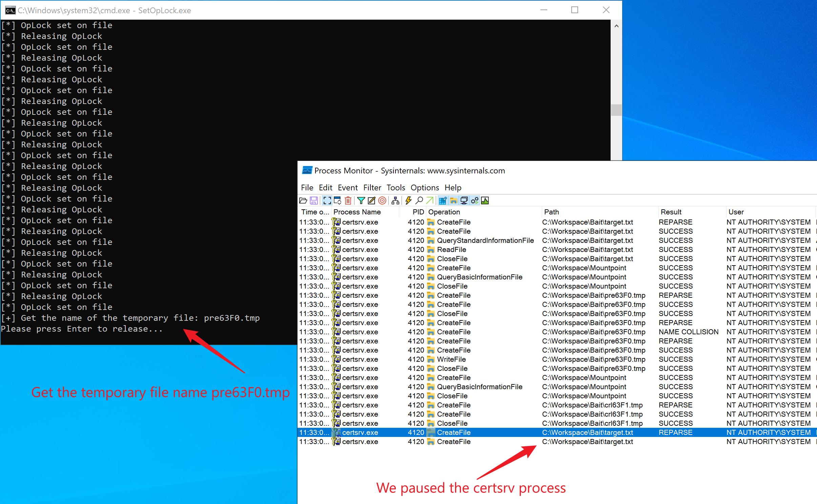Viewport: 817px width, 504px height.
Task: Toggle Show Registry Activity icon
Action: [443, 201]
